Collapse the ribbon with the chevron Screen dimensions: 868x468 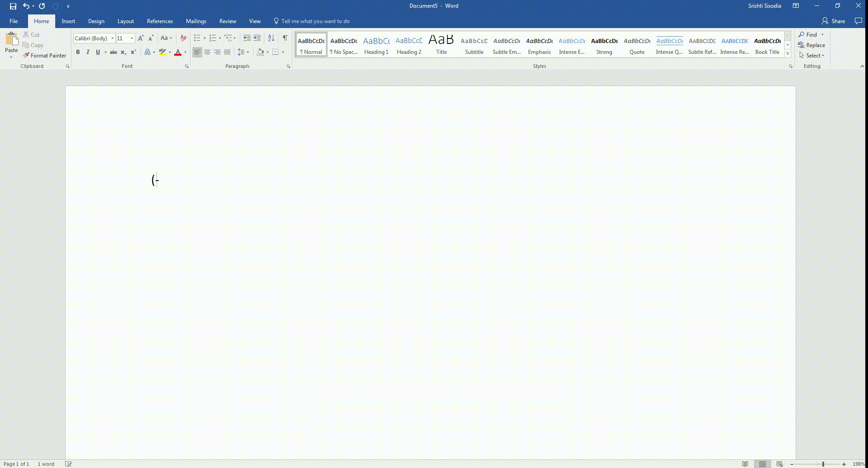[x=862, y=66]
